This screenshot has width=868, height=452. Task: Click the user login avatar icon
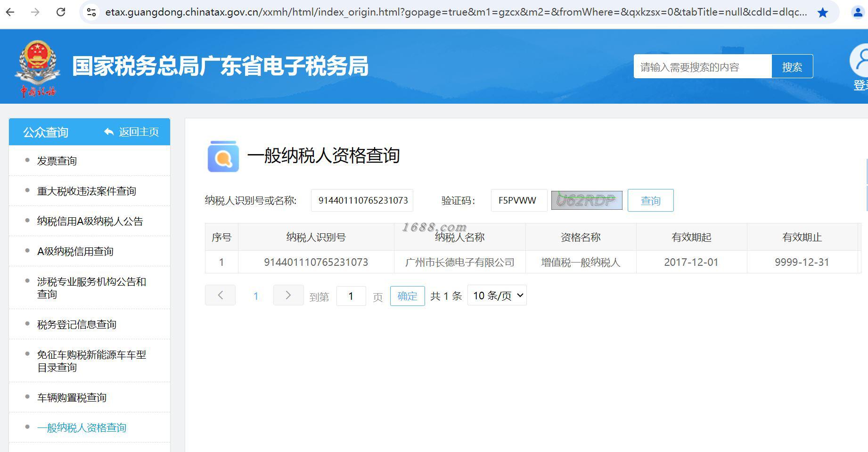click(859, 60)
